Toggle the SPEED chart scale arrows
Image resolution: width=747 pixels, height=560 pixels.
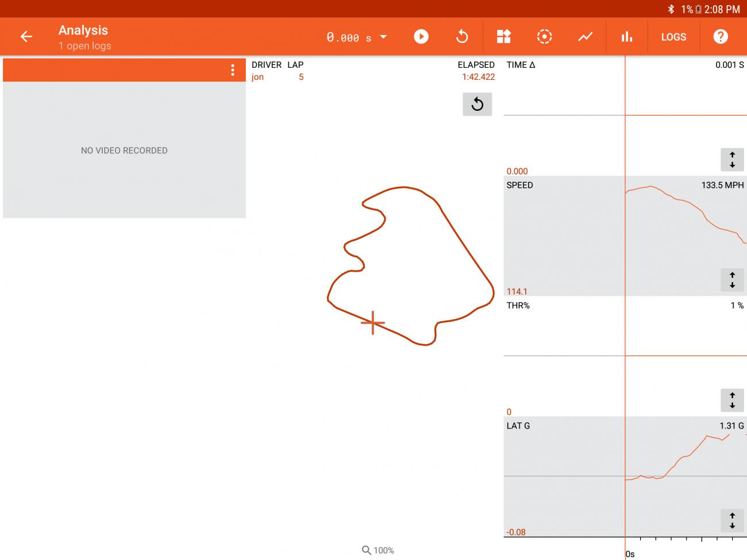tap(732, 280)
